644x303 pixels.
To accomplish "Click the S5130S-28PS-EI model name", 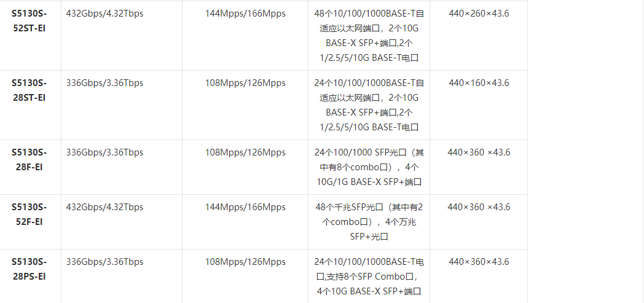I will 29,269.
